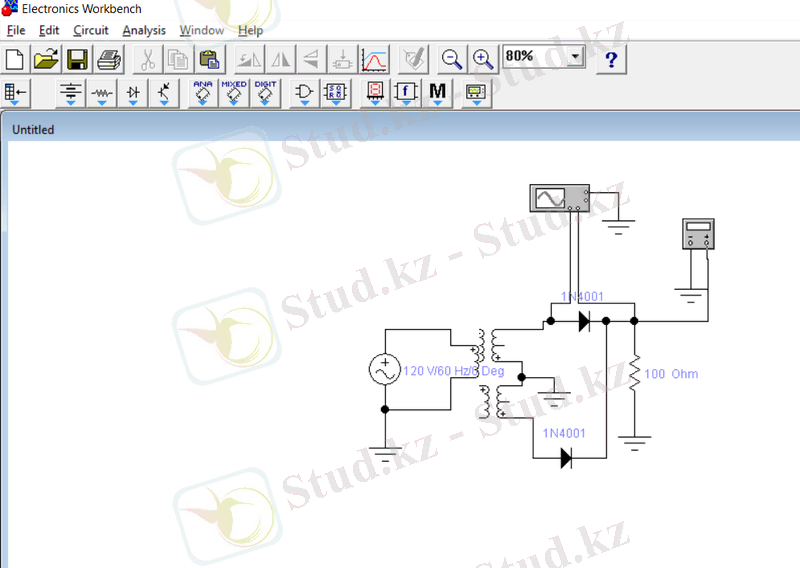Open the Instruments parts bin
Screen dimensions: 800x568
click(x=475, y=94)
